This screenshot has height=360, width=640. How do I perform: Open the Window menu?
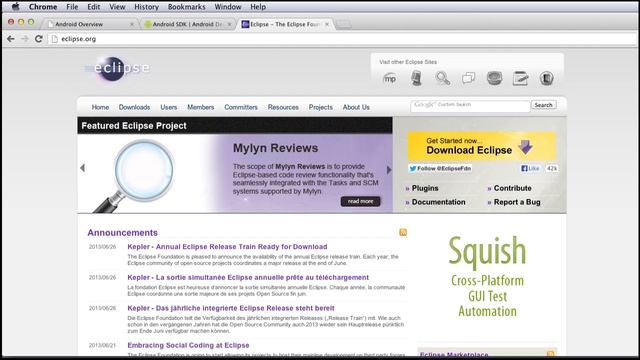(228, 7)
